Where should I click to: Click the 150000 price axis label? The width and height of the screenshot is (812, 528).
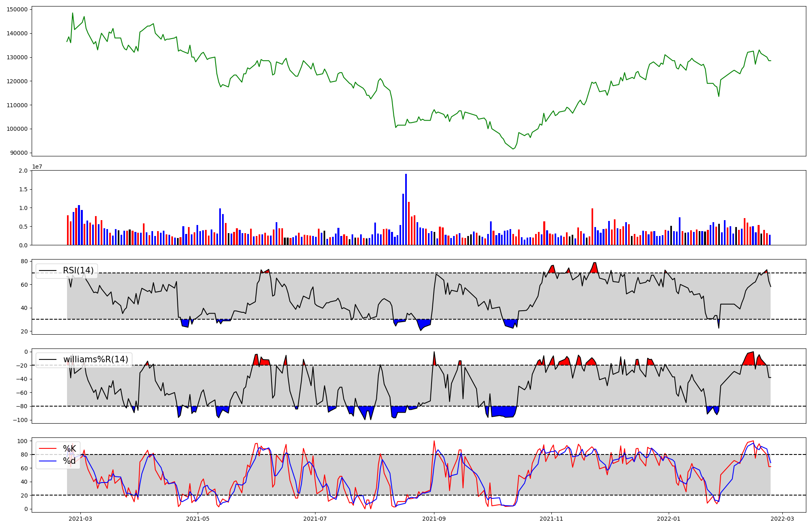point(17,9)
